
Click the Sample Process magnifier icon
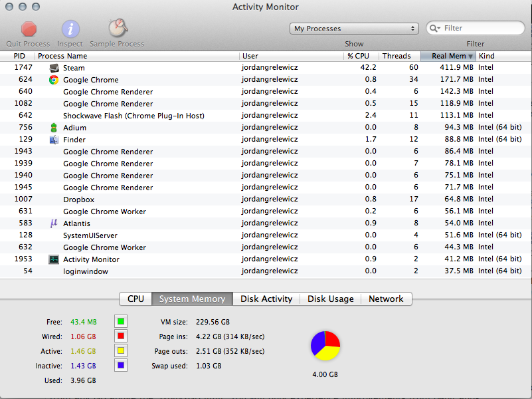118,28
